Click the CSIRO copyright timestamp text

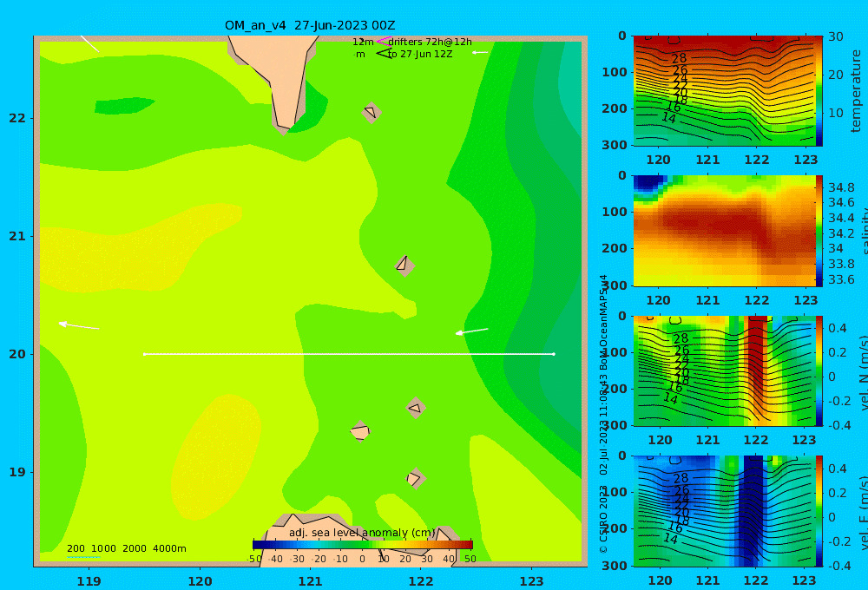click(x=604, y=414)
